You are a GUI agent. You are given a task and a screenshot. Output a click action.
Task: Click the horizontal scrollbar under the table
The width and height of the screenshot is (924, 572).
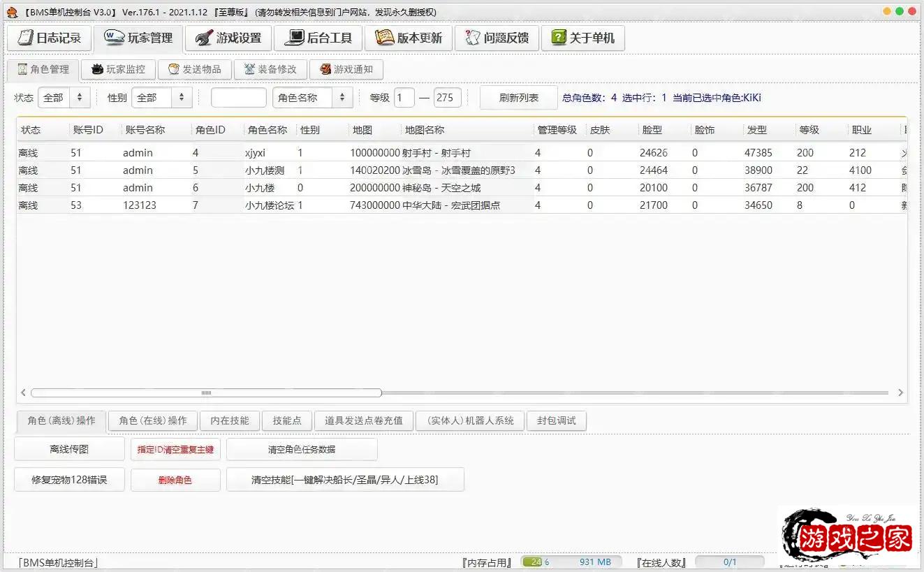pyautogui.click(x=206, y=393)
